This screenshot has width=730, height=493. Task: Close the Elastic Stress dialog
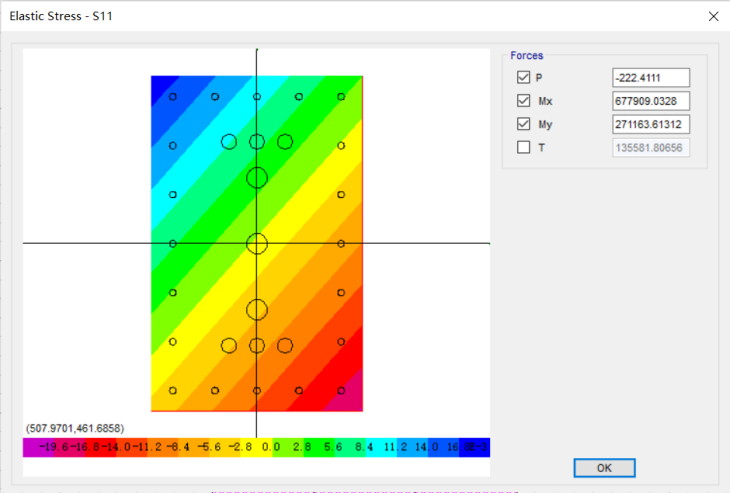pyautogui.click(x=713, y=17)
